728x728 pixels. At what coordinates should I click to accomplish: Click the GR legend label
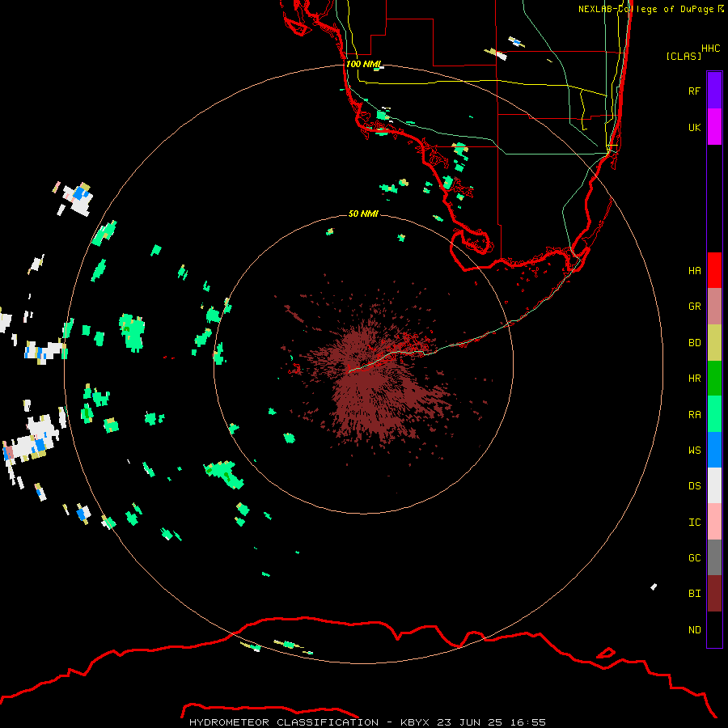click(694, 307)
